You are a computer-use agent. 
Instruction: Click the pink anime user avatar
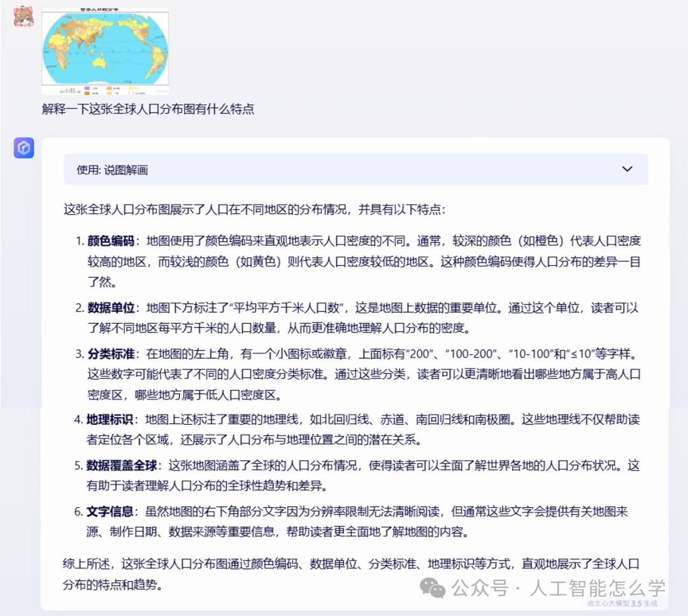[23, 17]
